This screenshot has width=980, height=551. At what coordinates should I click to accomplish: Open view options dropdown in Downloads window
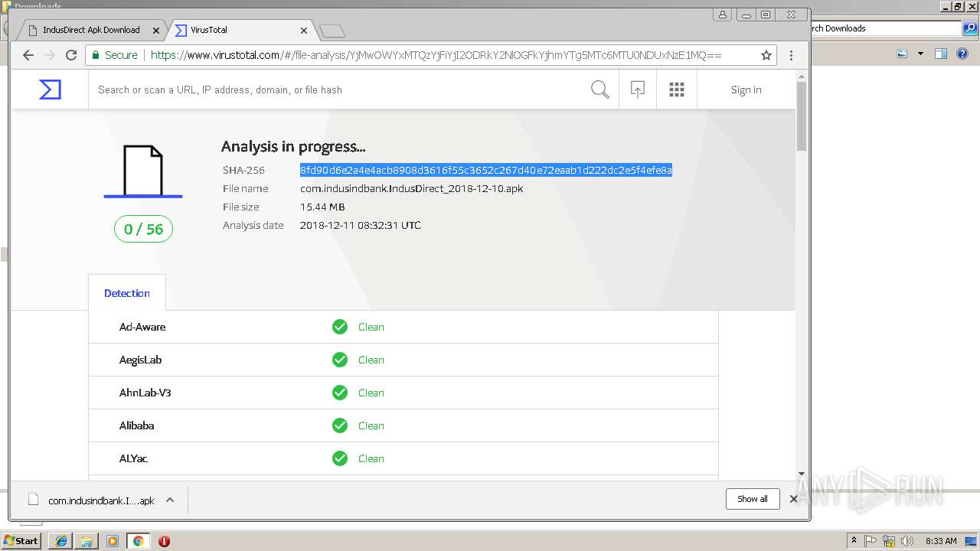pos(920,54)
